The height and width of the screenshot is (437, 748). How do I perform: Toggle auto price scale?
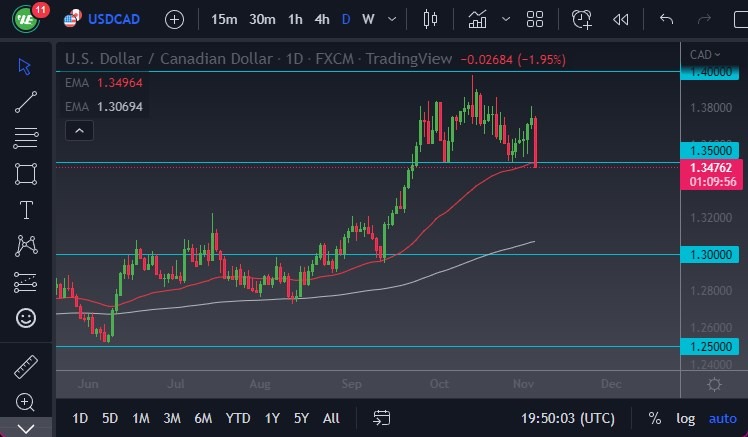[x=723, y=418]
